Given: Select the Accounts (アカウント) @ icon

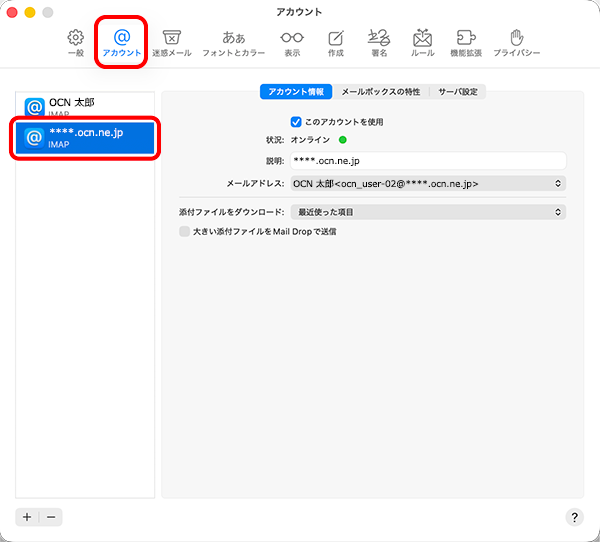Looking at the screenshot, I should click(x=122, y=41).
